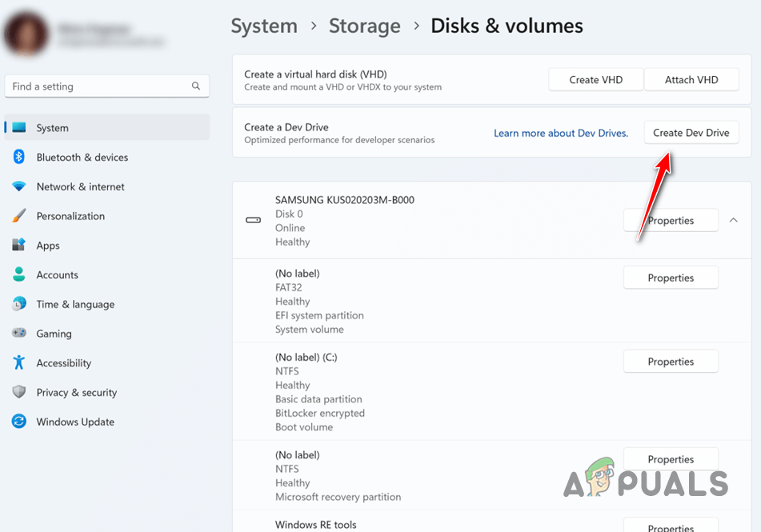Viewport: 761px width, 532px height.
Task: Click the Apps icon in sidebar
Action: (x=48, y=246)
